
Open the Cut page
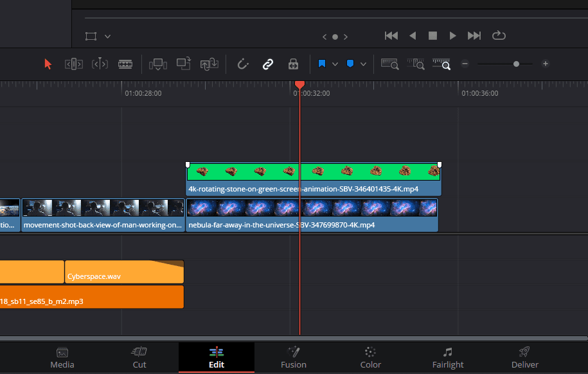[139, 358]
